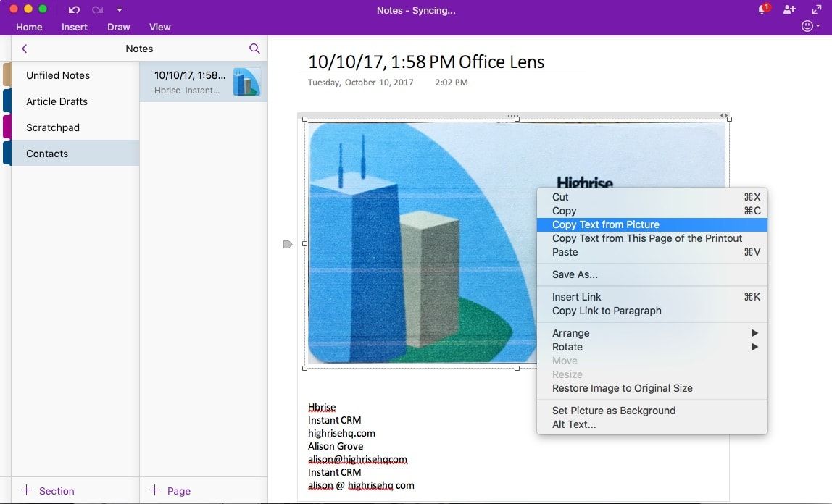The image size is (832, 504).
Task: Click the search magnifier in Notes panel
Action: point(254,49)
